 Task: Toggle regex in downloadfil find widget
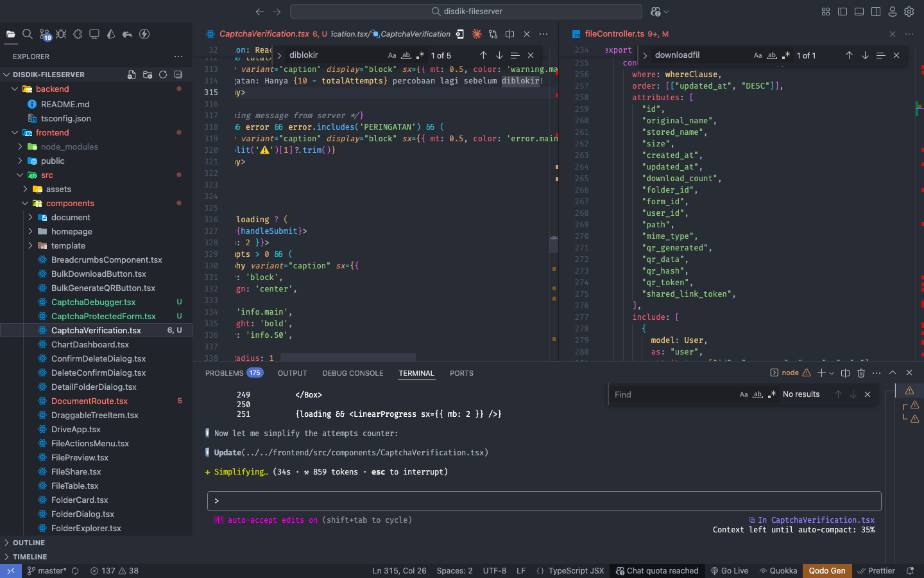pos(786,55)
